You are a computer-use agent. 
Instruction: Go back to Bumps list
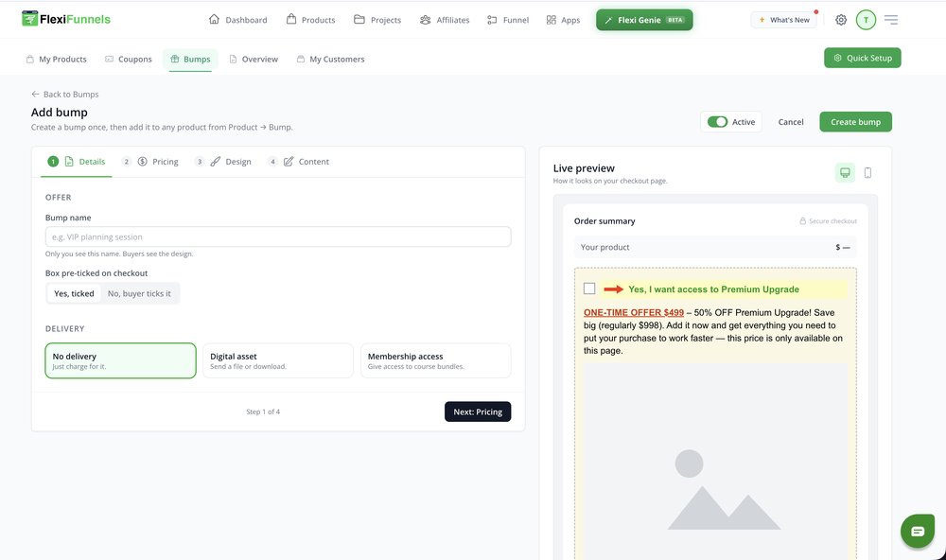tap(65, 95)
